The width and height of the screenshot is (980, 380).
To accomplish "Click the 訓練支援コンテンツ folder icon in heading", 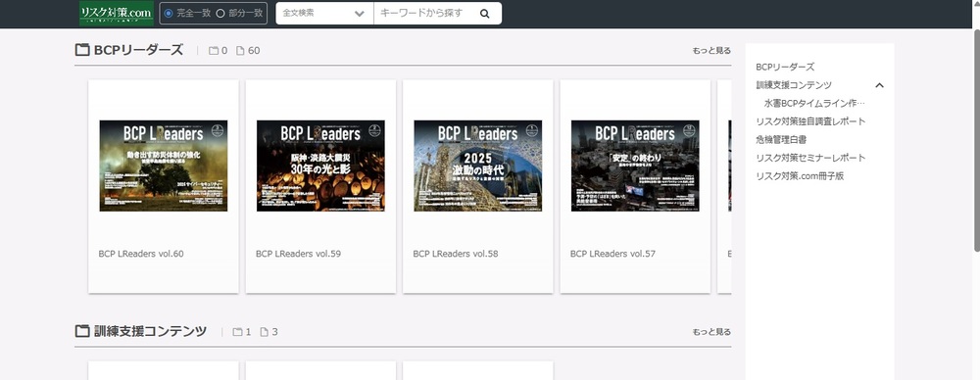I will click(82, 331).
